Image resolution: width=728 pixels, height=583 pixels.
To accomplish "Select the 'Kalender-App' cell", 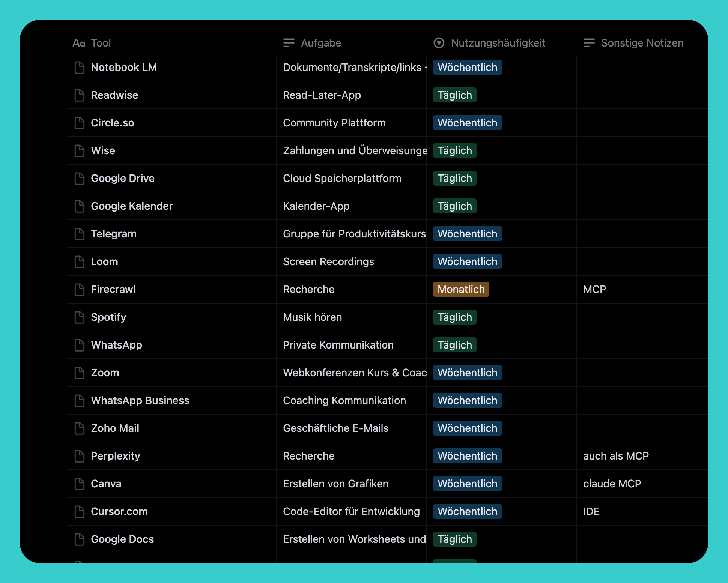I will coord(352,206).
